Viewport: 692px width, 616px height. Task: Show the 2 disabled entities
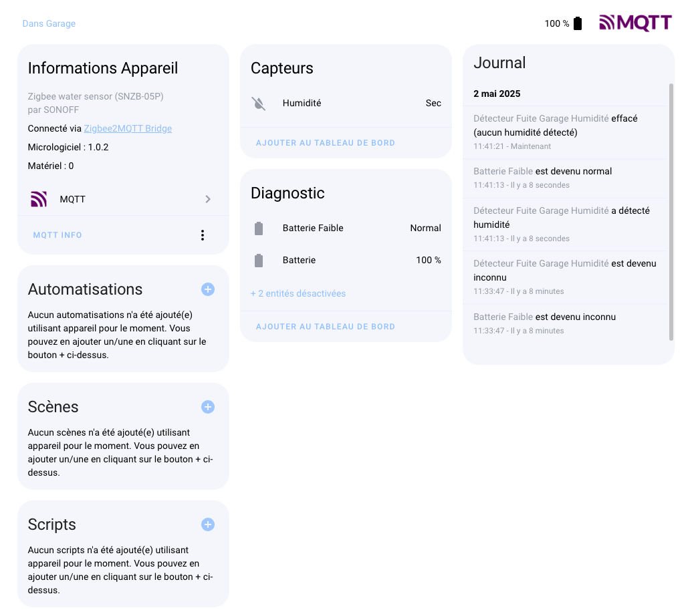pos(298,293)
